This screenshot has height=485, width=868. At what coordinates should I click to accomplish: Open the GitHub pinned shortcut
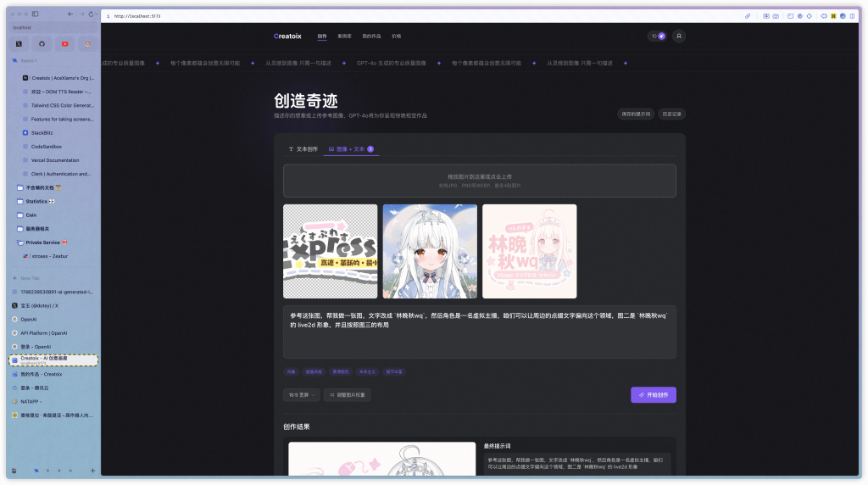(x=42, y=43)
